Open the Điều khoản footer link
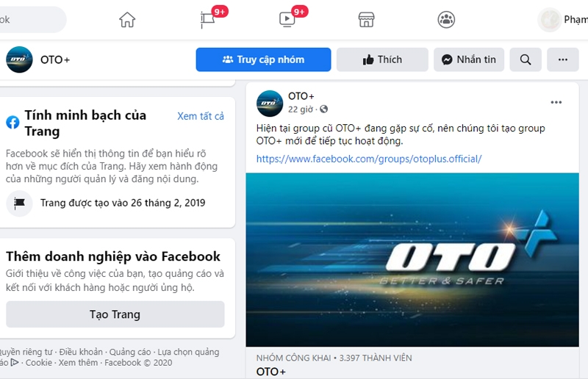588x379 pixels. pyautogui.click(x=81, y=352)
